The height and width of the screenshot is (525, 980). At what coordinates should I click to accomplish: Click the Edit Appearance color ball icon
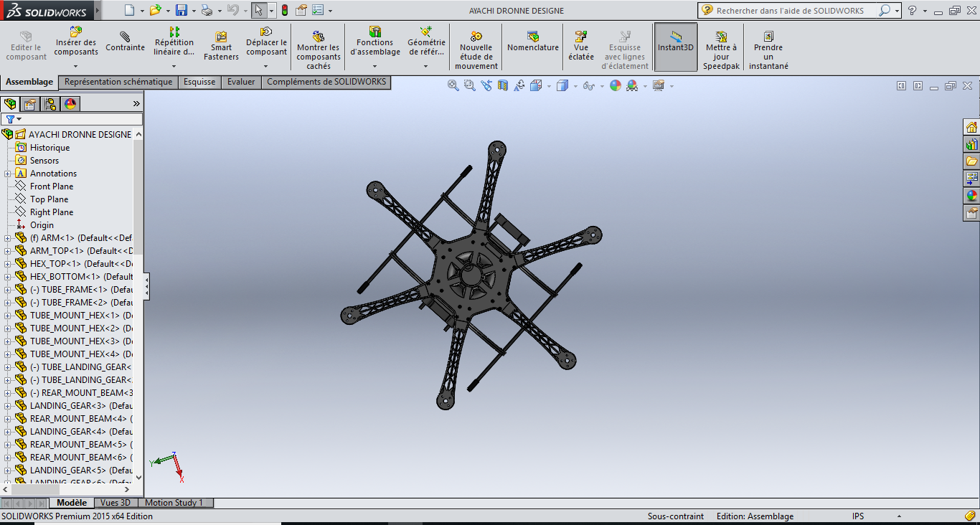tap(615, 85)
